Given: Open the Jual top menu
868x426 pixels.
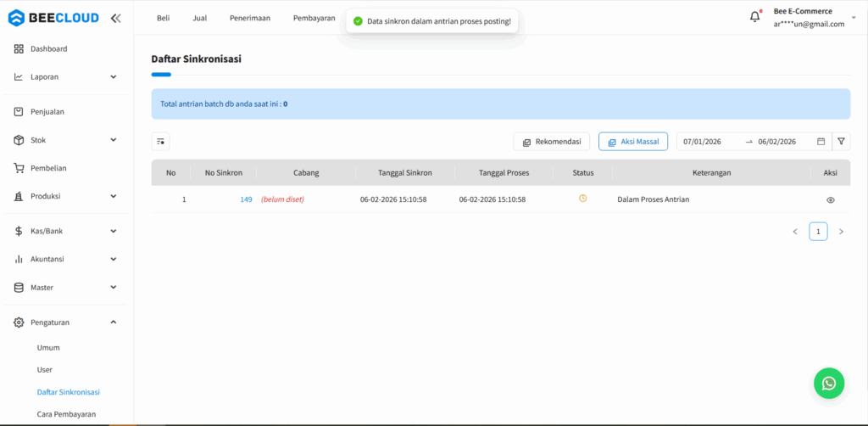Looking at the screenshot, I should coord(200,18).
